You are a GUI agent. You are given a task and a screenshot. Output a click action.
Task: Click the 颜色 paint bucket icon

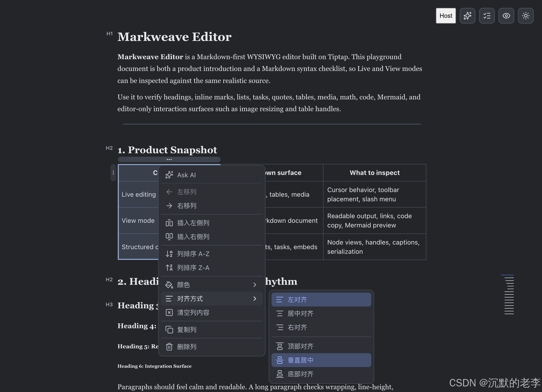(169, 285)
